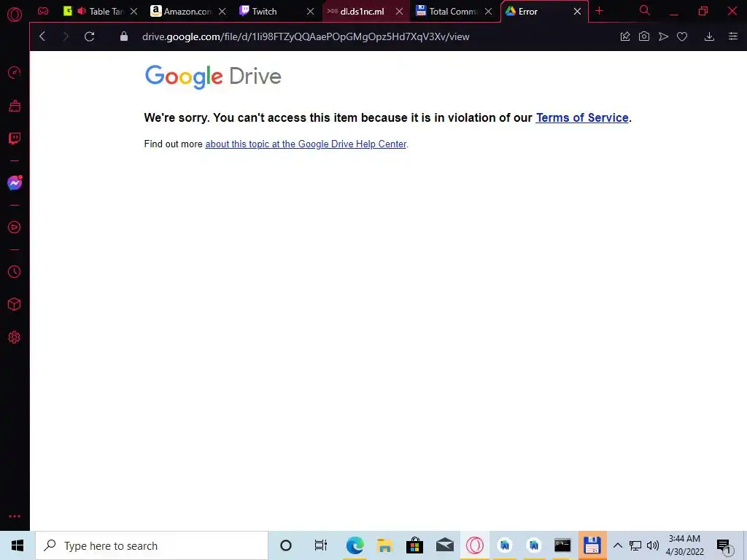Open the Opera menu logo

pos(15,15)
